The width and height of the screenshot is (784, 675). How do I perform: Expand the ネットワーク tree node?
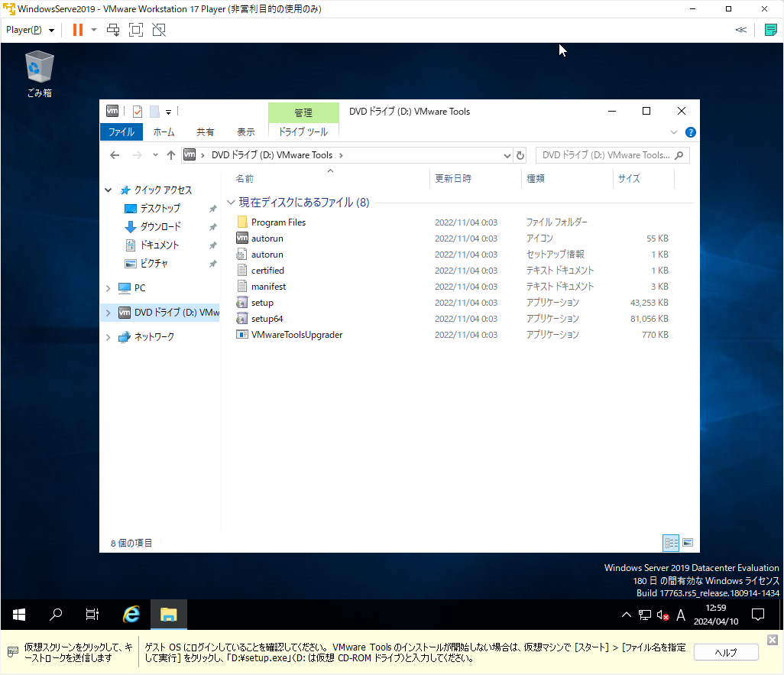pyautogui.click(x=108, y=337)
